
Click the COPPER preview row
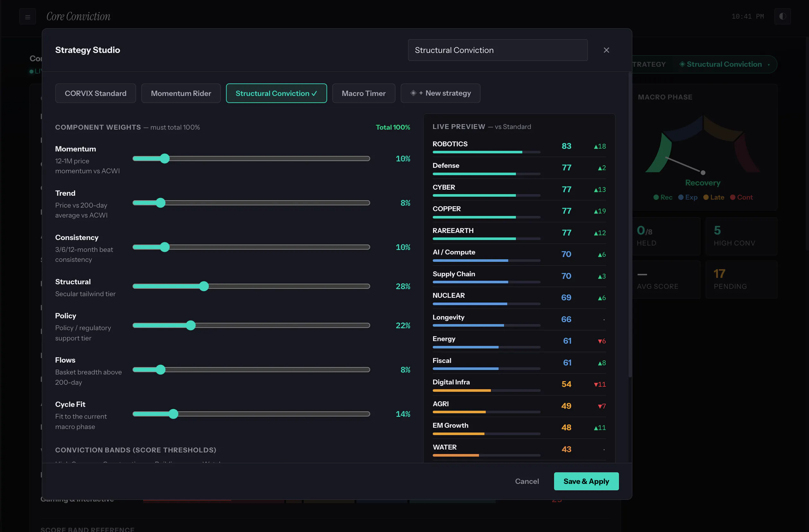[519, 211]
